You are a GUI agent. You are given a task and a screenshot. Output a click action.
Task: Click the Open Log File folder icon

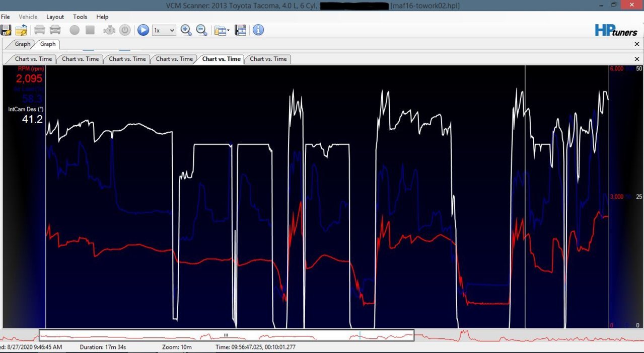point(22,30)
